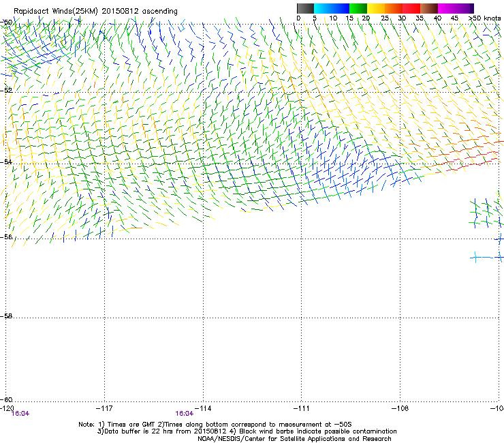Click the '-117' longitude label
The height and width of the screenshot is (443, 504).
104,408
